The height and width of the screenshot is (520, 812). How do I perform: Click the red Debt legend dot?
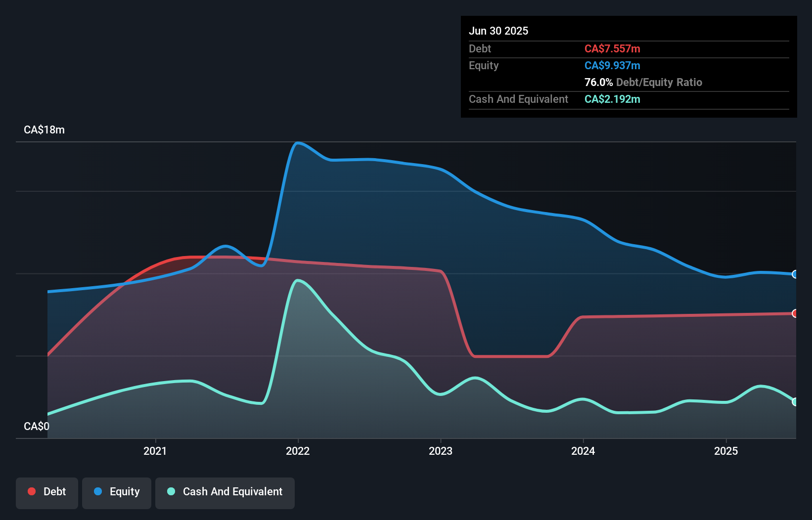click(31, 491)
